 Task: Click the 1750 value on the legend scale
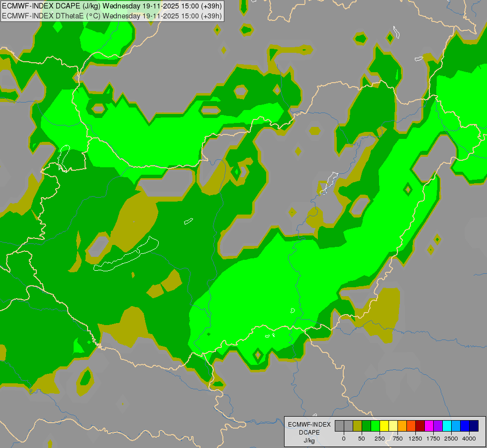[433, 439]
